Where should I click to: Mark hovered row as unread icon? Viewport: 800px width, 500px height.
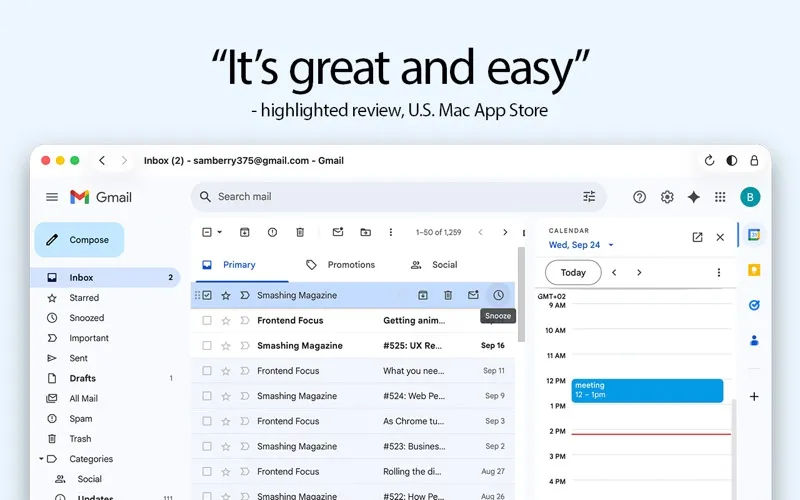473,295
